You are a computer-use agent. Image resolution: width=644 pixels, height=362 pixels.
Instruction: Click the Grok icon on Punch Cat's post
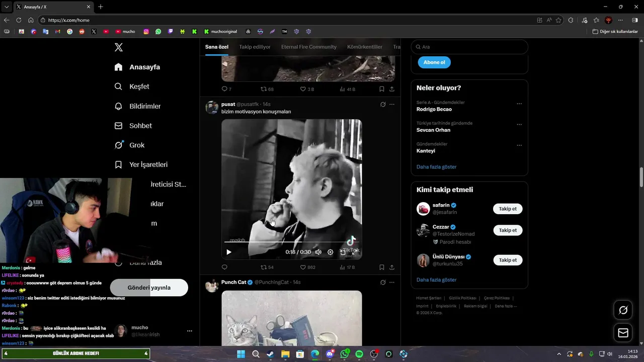coord(382,283)
